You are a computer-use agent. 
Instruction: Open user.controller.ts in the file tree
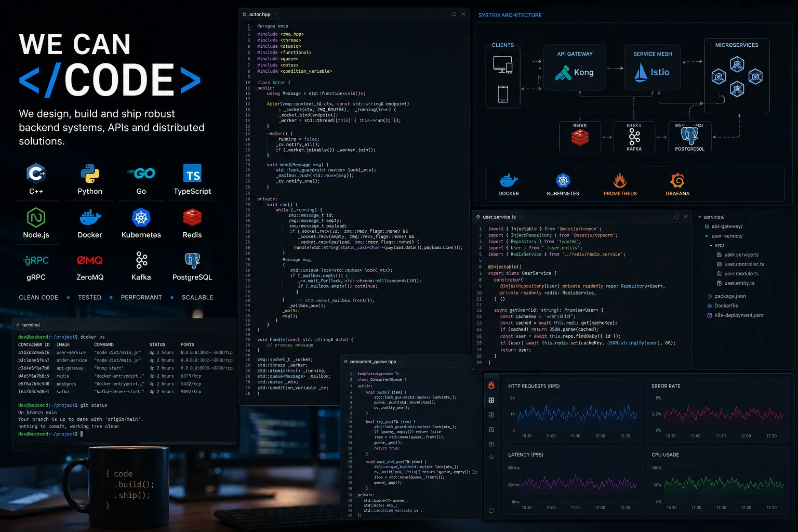click(x=741, y=264)
